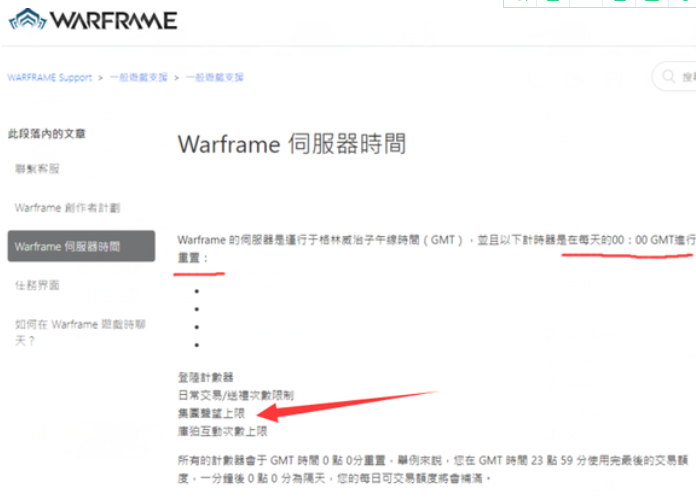696x498 pixels.
Task: Select highlighted sidebar item Warframe 伺服器時間
Action: (x=81, y=246)
